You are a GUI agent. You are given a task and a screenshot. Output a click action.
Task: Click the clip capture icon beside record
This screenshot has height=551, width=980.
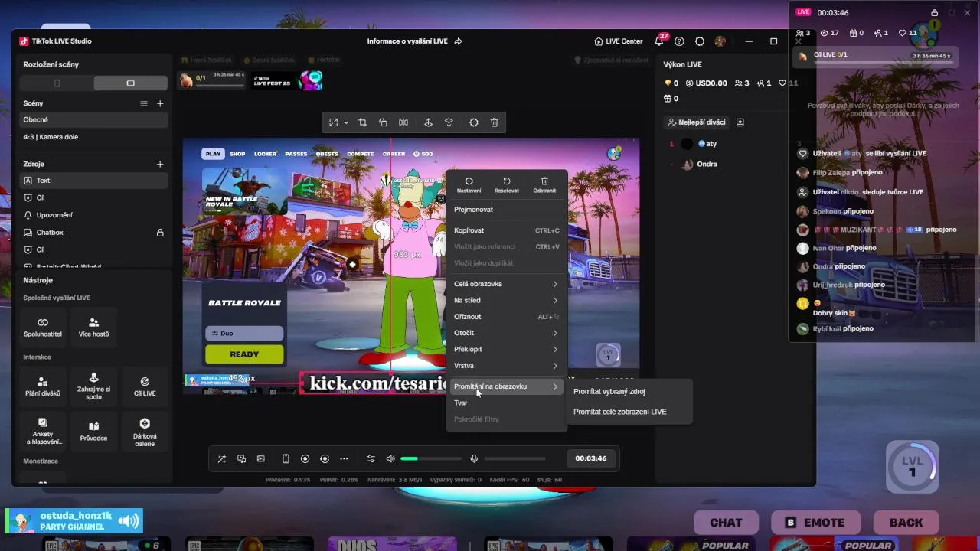pyautogui.click(x=325, y=458)
